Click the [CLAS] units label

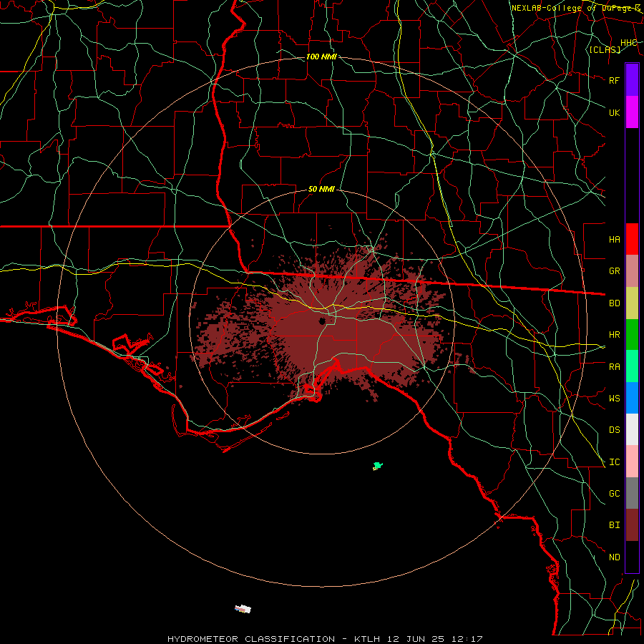[605, 49]
